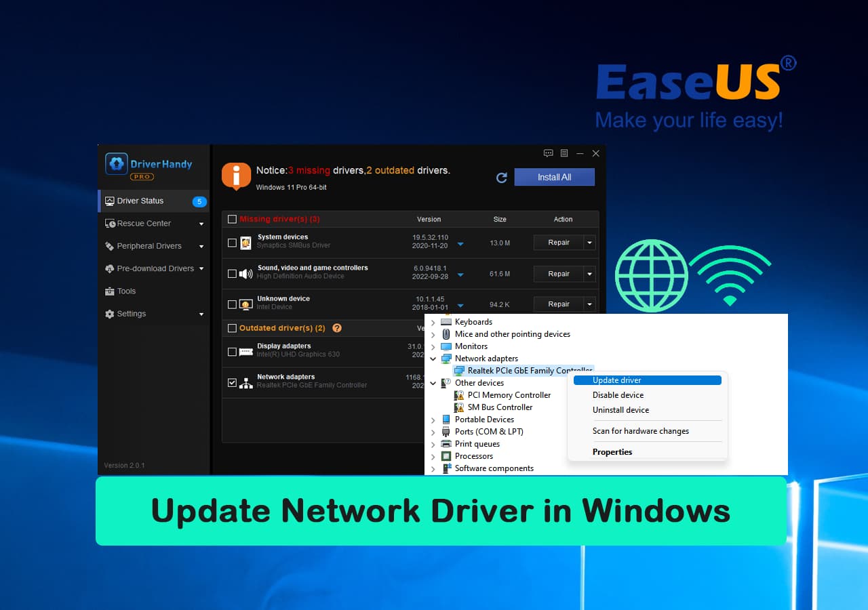The width and height of the screenshot is (868, 610).
Task: Expand Software components node
Action: coord(433,469)
